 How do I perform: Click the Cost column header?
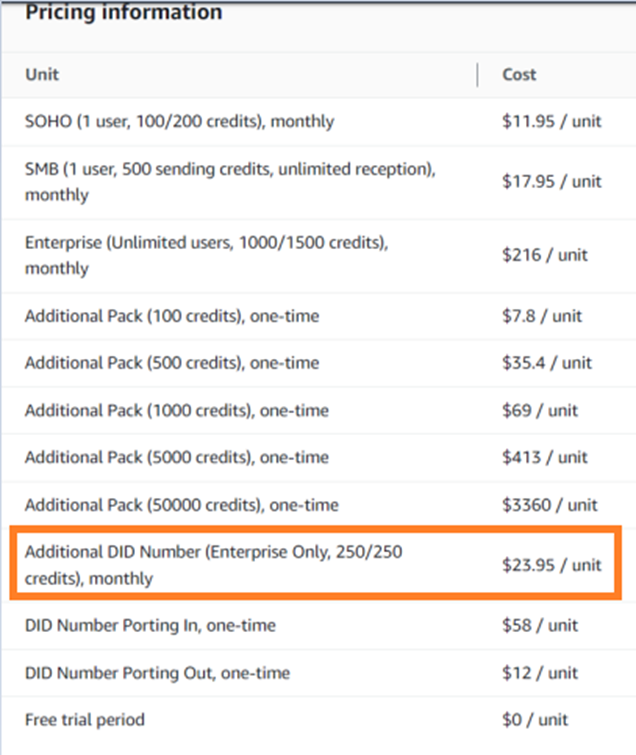[x=519, y=75]
